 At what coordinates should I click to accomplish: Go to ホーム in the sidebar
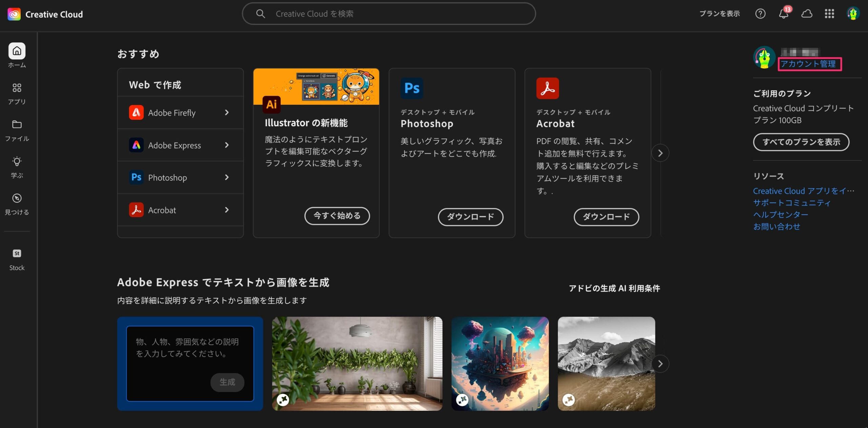[x=17, y=56]
